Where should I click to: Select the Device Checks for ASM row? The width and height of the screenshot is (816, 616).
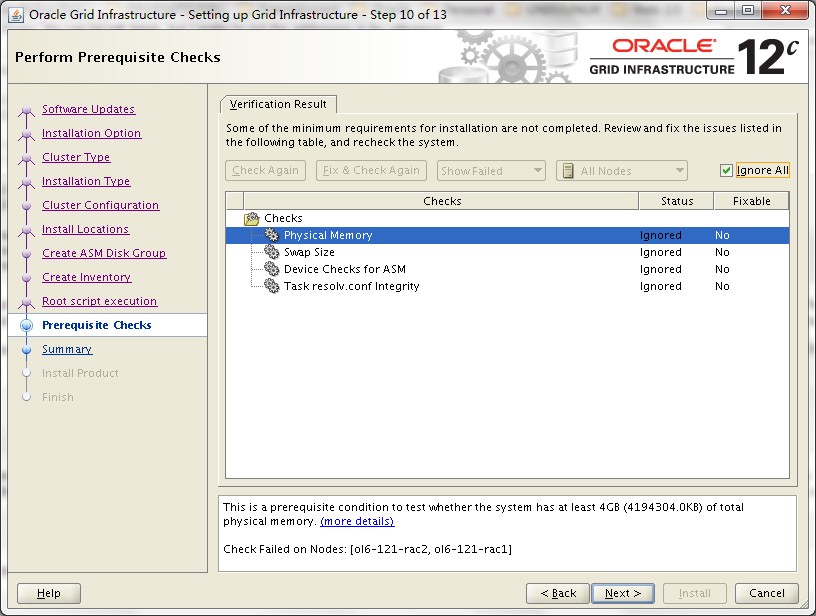(507, 269)
